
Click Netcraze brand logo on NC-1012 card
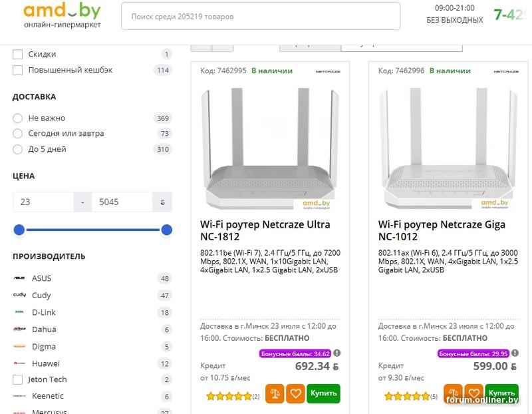tap(506, 71)
